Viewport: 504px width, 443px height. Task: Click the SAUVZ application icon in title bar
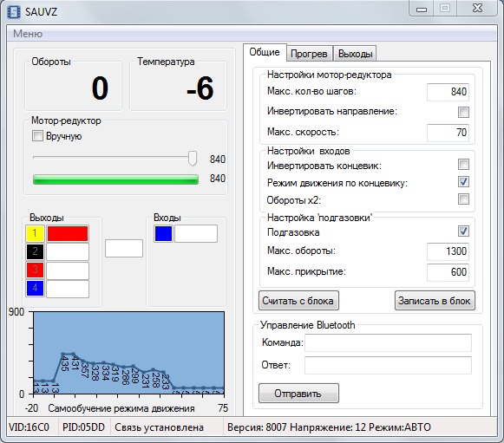pos(14,12)
